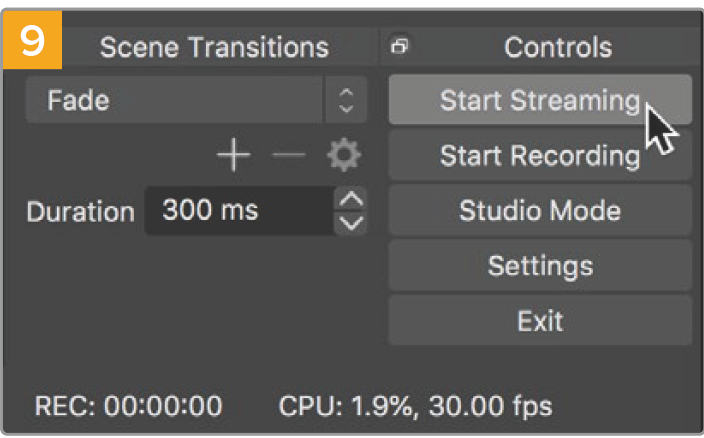
Task: Toggle Studio Mode on
Action: pos(540,211)
